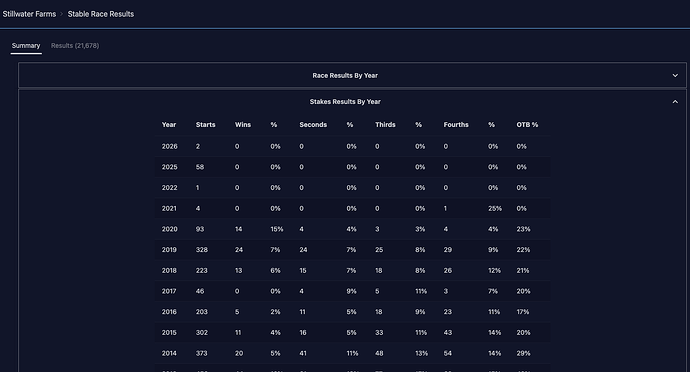The height and width of the screenshot is (372, 690).
Task: Click the 48 thirds value for 2014
Action: pos(379,354)
